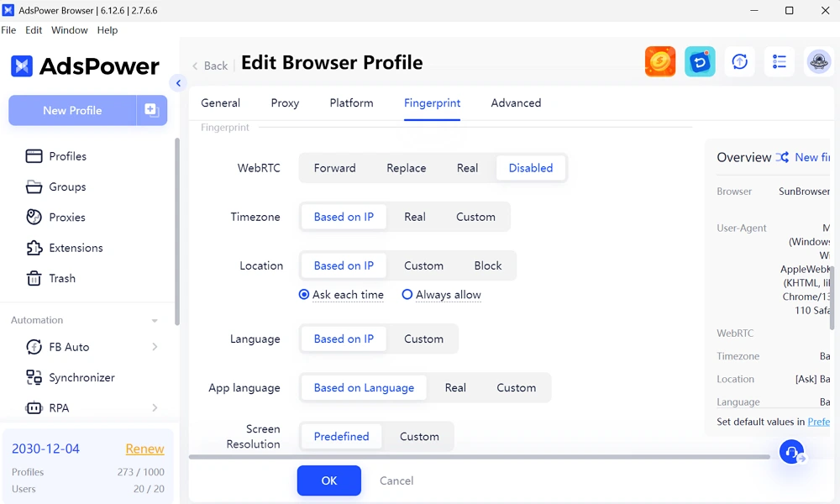840x504 pixels.
Task: Set Timezone to Custom
Action: tap(475, 217)
